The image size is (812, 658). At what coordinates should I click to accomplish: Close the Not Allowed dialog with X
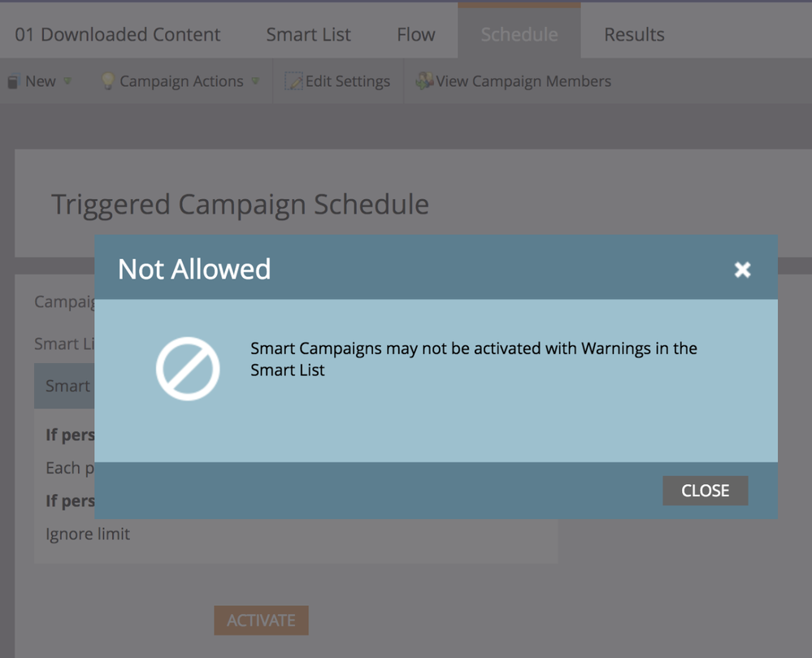[x=742, y=269]
